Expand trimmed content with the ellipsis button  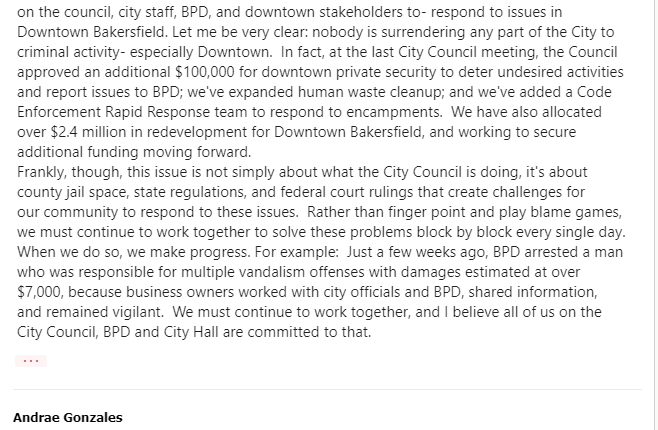31,360
